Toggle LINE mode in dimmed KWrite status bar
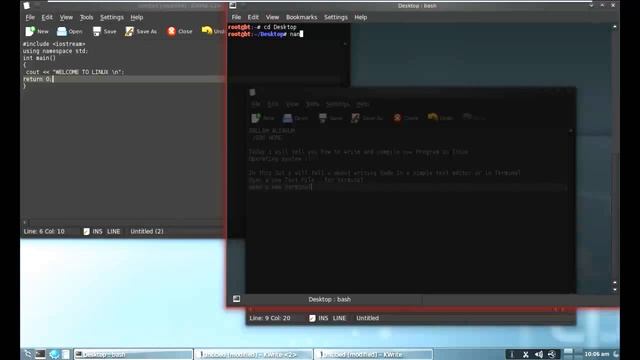The height and width of the screenshot is (360, 640). coord(339,318)
